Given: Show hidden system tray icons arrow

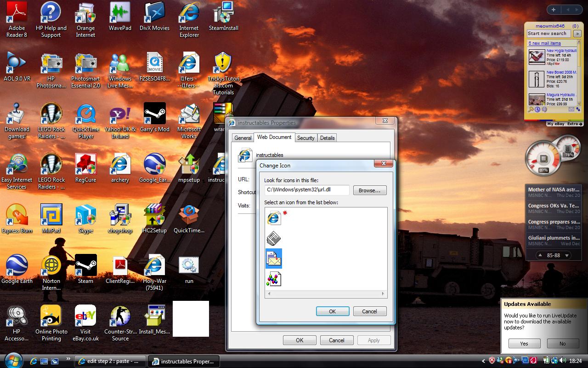Looking at the screenshot, I should pyautogui.click(x=484, y=361).
